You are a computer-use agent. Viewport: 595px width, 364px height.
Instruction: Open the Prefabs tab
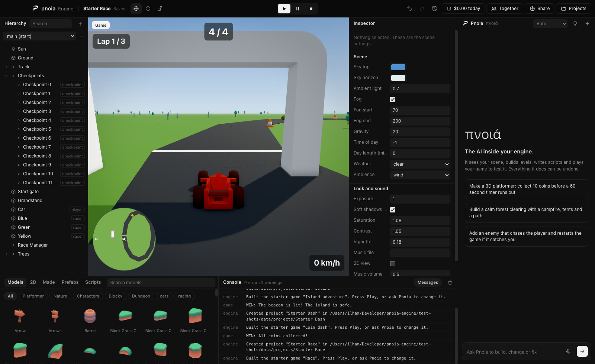70,282
